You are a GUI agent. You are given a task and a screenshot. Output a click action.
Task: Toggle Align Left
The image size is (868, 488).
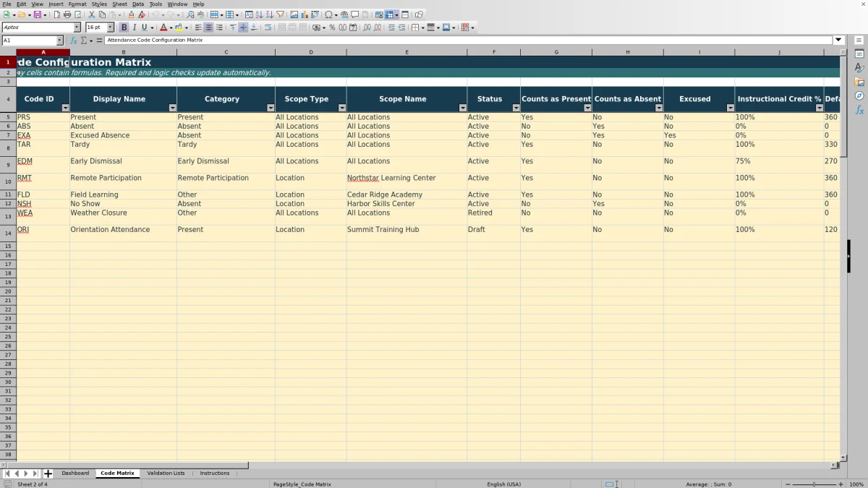point(198,27)
